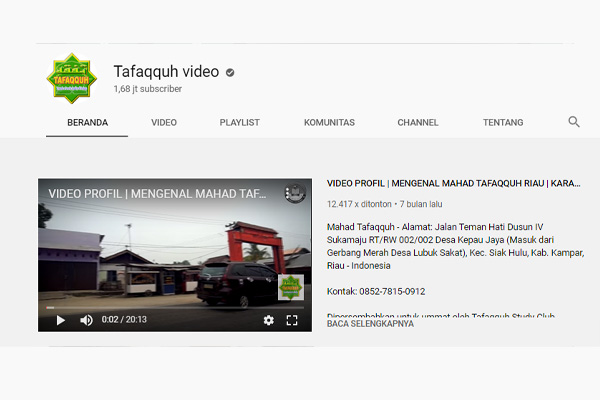Click the featured video frame
600x400 pixels.
point(175,255)
